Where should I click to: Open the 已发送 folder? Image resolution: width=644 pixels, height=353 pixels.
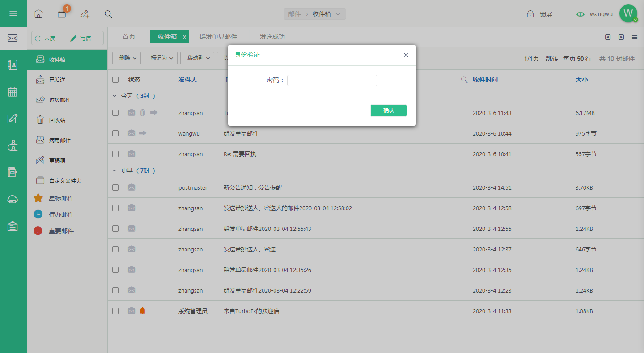[67, 80]
